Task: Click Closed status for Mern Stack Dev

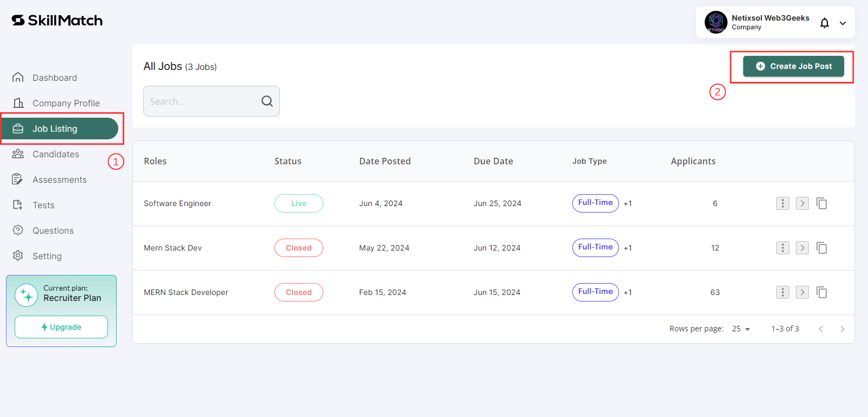Action: 299,248
